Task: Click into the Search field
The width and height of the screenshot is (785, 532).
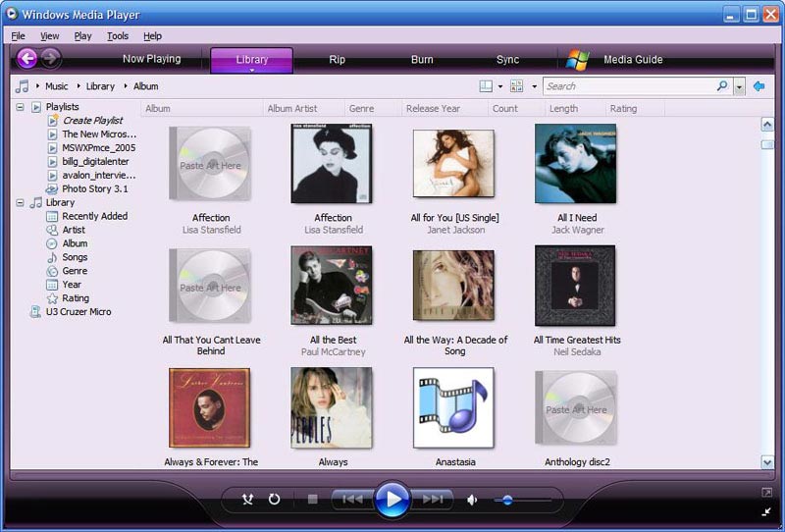Action: click(631, 86)
